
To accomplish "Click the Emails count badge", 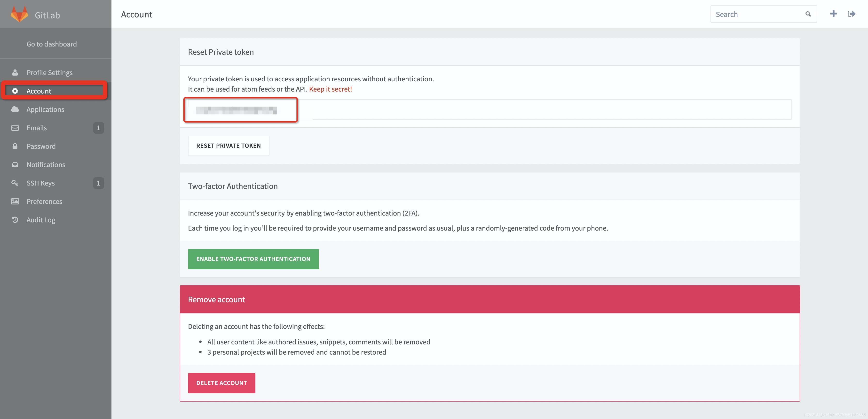I will [98, 128].
